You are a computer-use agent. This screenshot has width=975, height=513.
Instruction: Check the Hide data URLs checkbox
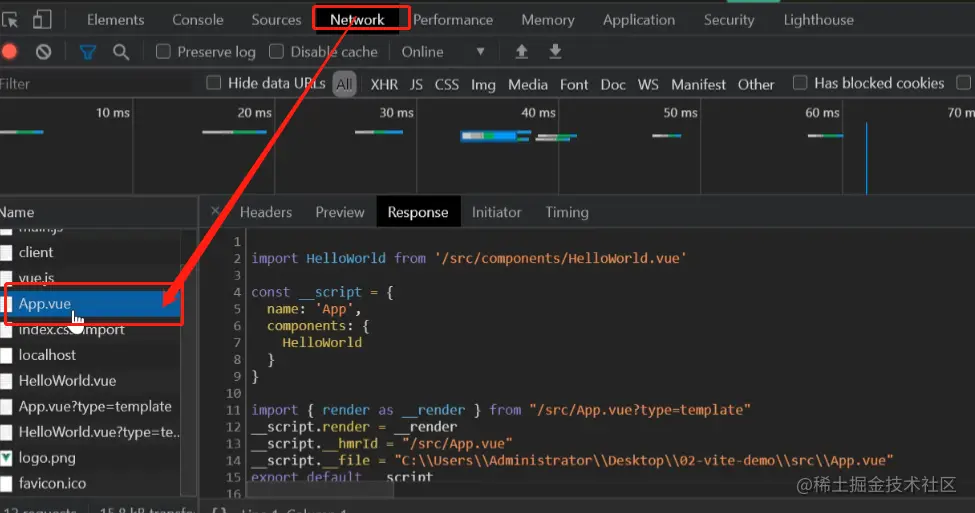[x=213, y=83]
